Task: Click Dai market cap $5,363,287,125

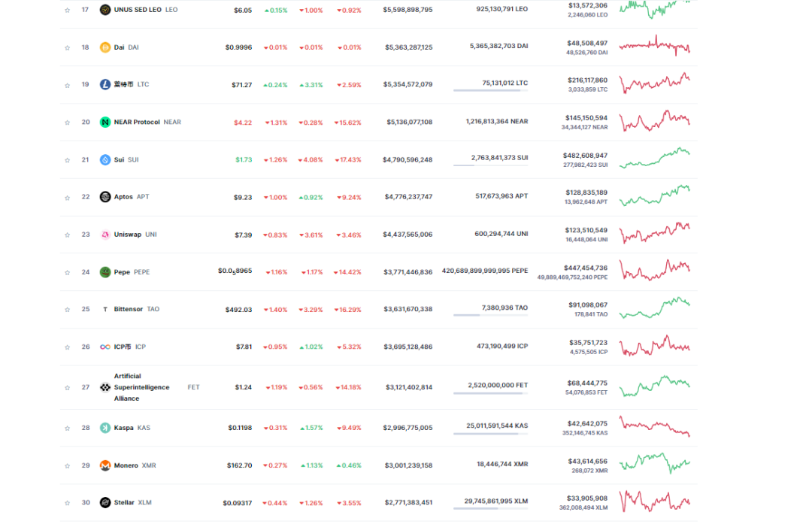Action: 408,47
